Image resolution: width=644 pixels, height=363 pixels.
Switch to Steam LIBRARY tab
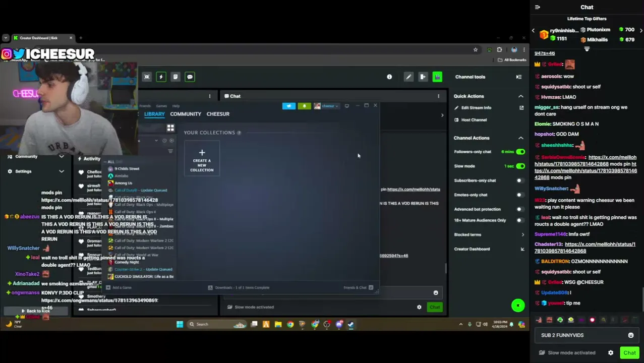coord(154,114)
